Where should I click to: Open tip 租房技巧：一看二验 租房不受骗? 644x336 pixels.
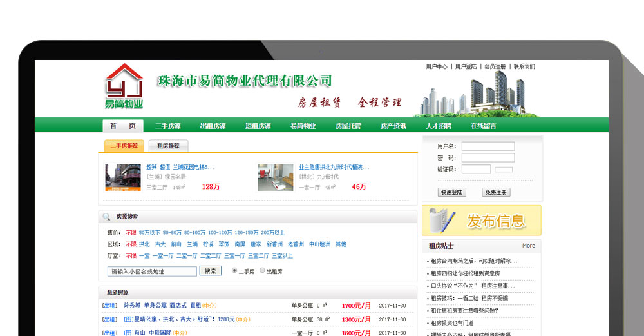point(469,298)
